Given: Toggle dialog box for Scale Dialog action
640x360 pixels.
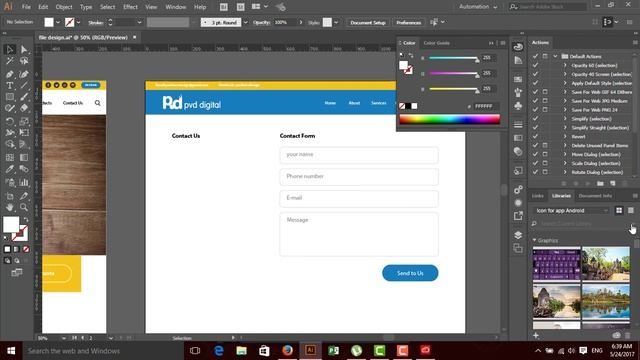Looking at the screenshot, I should (545, 163).
